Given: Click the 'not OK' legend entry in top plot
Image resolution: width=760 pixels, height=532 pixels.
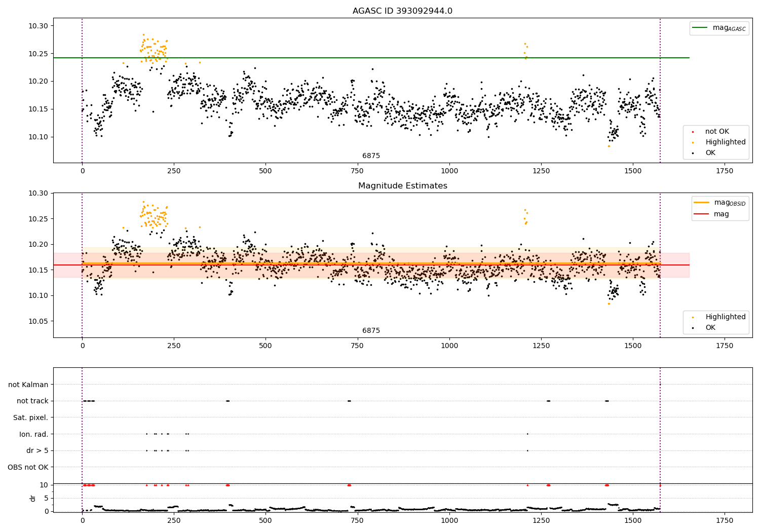Looking at the screenshot, I should point(717,132).
